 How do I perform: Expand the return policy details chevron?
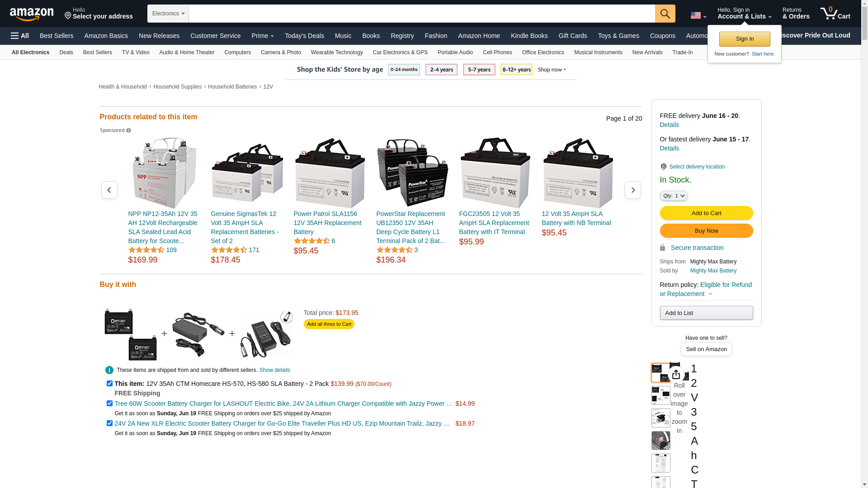pyautogui.click(x=710, y=294)
